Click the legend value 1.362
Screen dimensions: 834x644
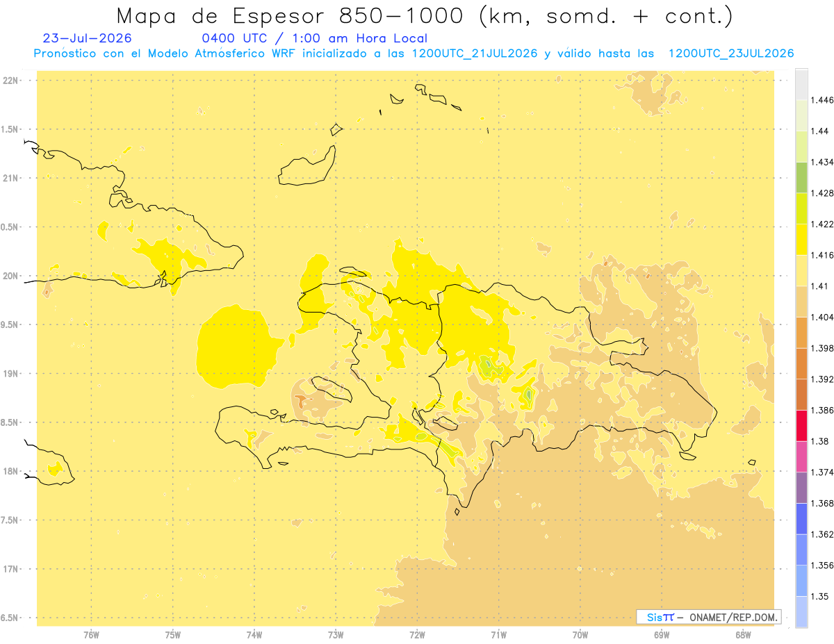[822, 534]
